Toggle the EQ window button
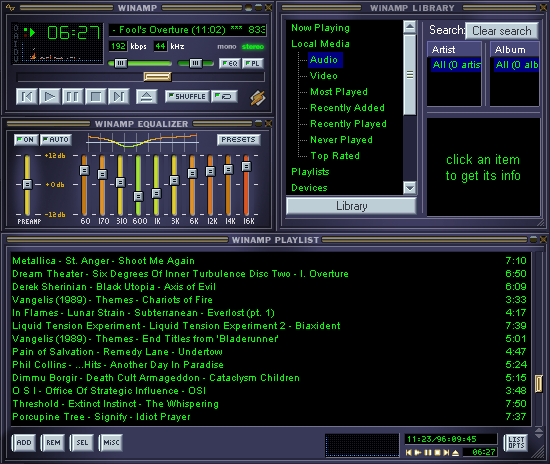This screenshot has width=550, height=464. (230, 63)
